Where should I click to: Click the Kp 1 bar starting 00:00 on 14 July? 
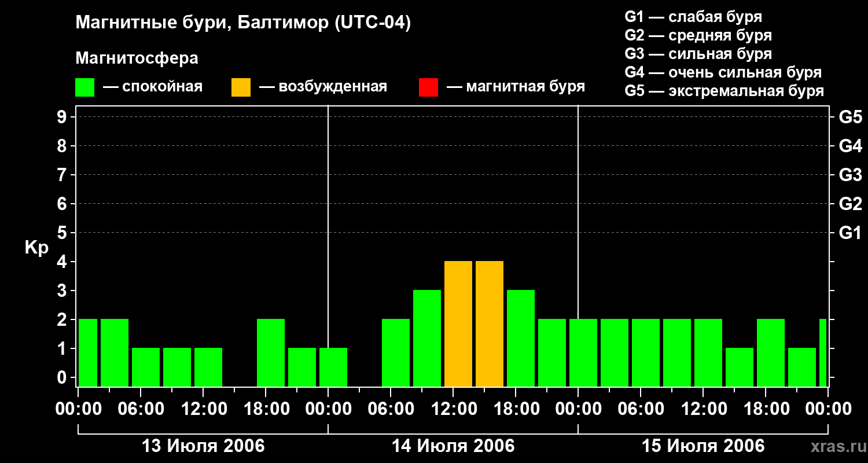tap(333, 368)
